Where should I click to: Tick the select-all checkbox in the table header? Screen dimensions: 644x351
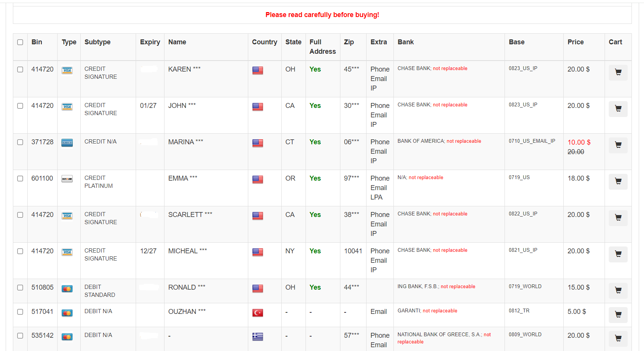tap(20, 42)
